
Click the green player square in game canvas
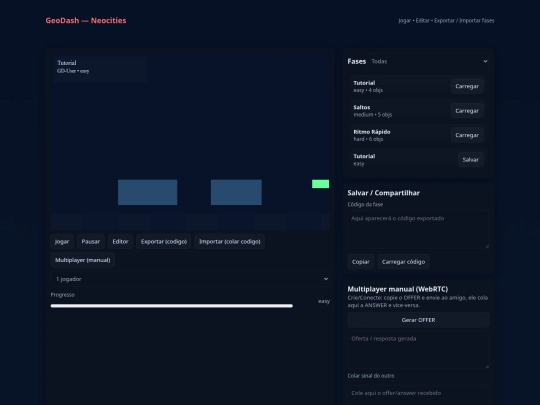click(x=320, y=184)
